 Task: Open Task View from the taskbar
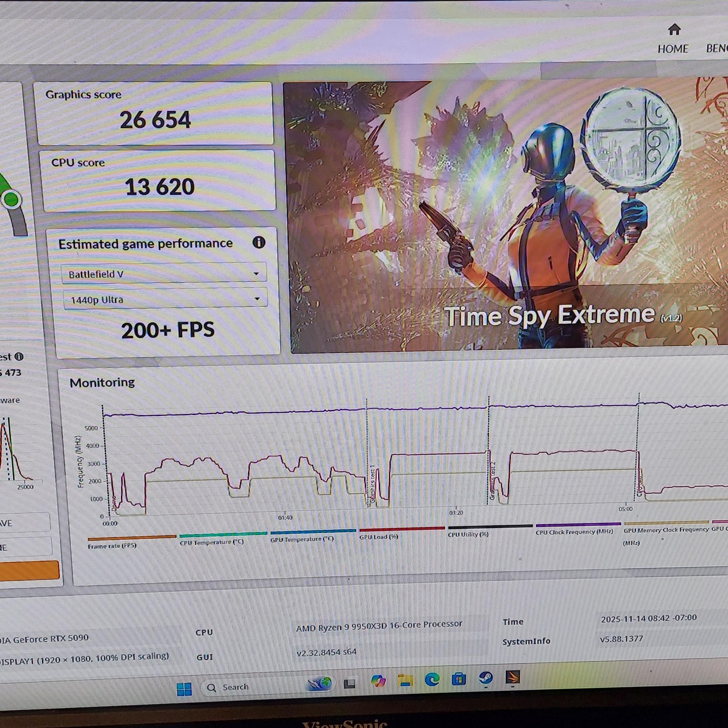tap(350, 684)
